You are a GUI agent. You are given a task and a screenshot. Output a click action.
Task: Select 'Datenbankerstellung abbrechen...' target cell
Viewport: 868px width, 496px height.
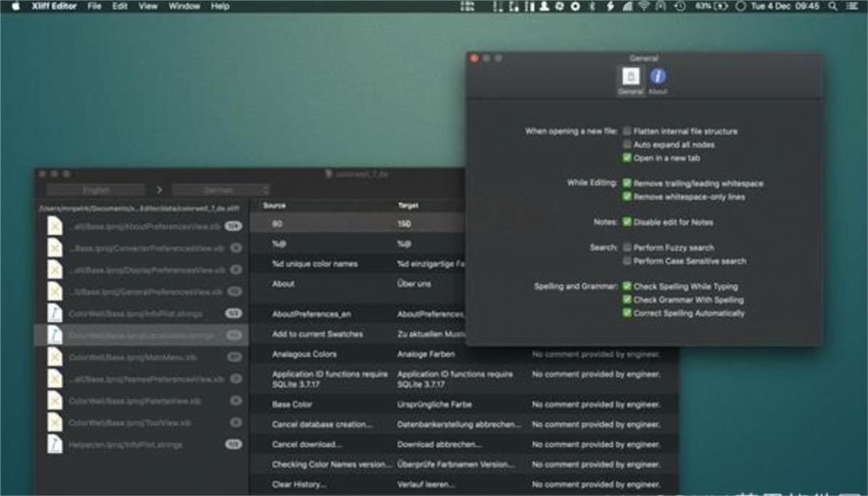coord(459,424)
